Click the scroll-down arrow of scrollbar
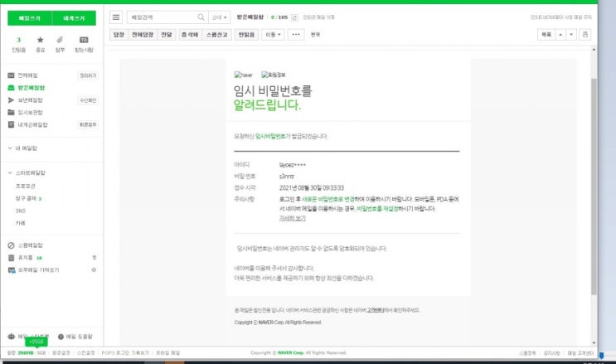This screenshot has height=364, width=616. (x=594, y=343)
